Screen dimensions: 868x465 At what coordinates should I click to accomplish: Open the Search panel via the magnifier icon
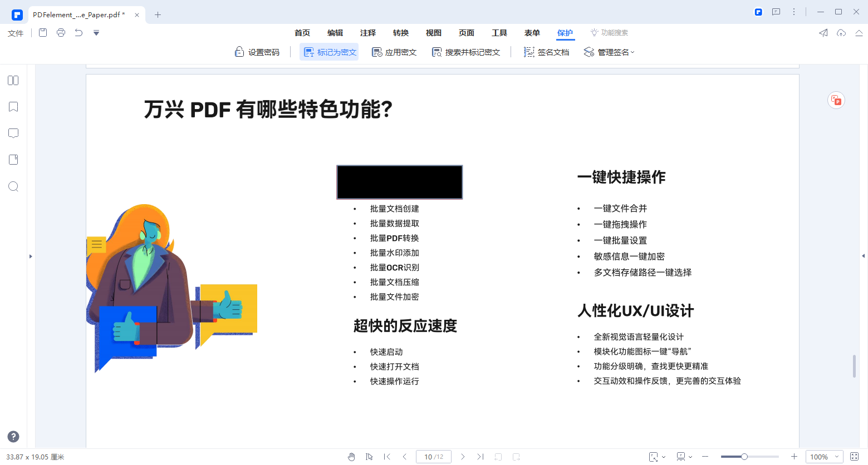click(x=13, y=186)
